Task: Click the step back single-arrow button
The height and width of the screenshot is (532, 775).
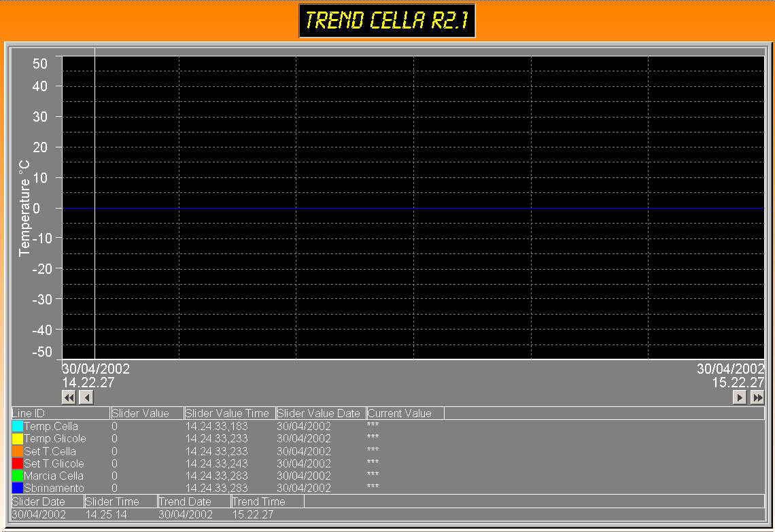Action: click(86, 397)
